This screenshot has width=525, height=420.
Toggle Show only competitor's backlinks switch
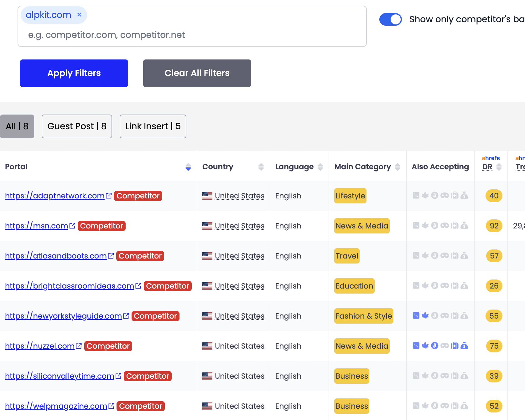click(x=390, y=19)
